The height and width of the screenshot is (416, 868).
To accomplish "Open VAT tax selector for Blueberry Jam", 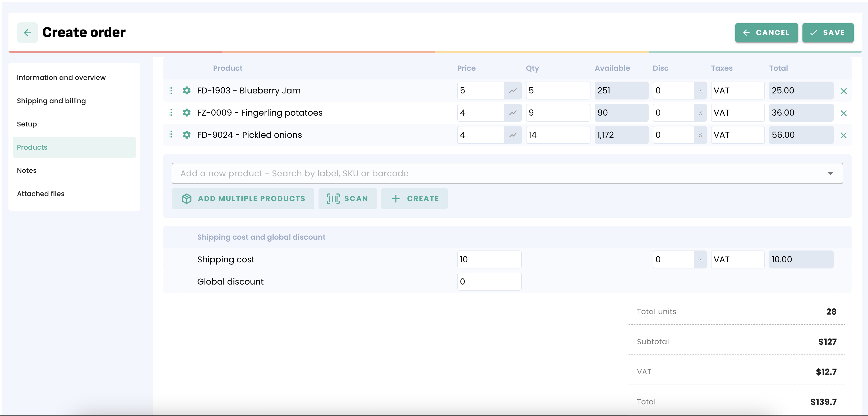I will pos(737,91).
